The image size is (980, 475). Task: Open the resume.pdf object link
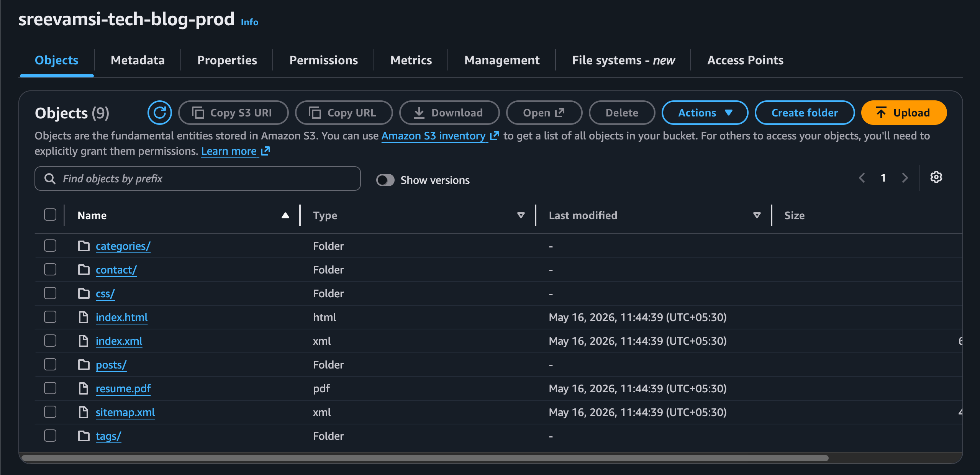[x=123, y=388]
